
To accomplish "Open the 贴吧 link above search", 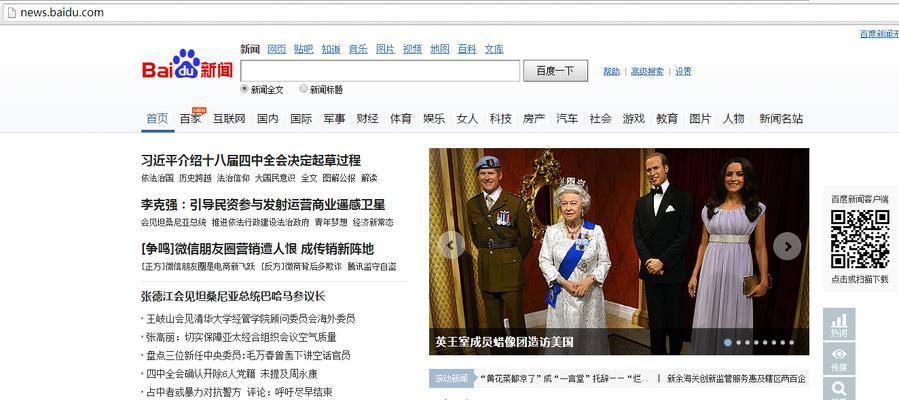I will point(304,49).
